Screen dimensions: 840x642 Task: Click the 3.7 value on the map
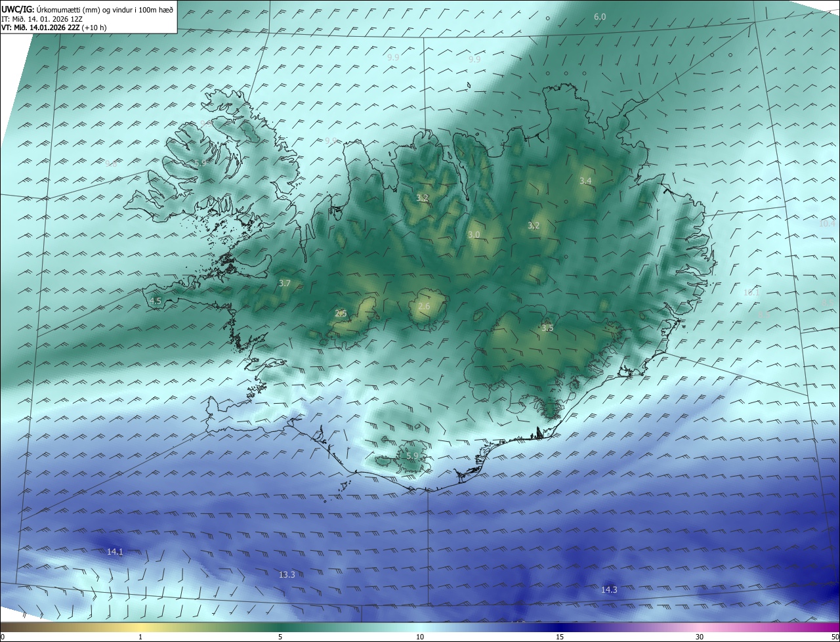tap(284, 284)
